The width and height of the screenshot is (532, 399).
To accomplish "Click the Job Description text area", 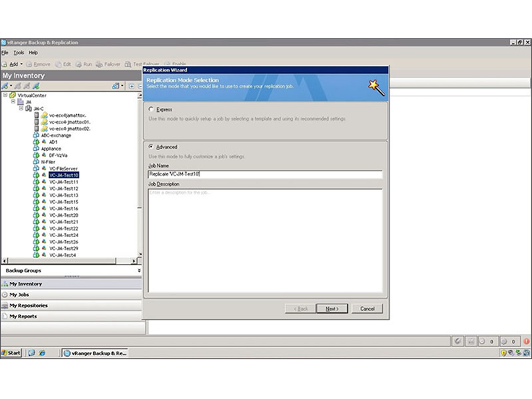I will click(265, 241).
